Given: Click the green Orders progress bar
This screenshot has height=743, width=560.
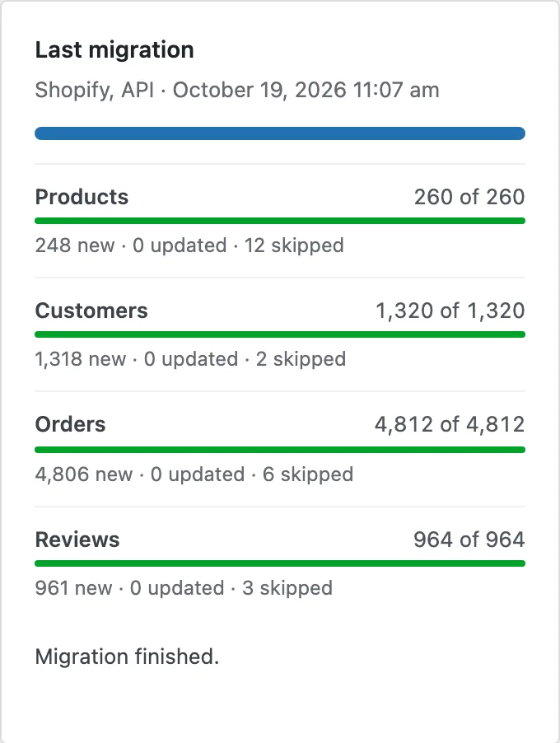Looking at the screenshot, I should [x=280, y=450].
